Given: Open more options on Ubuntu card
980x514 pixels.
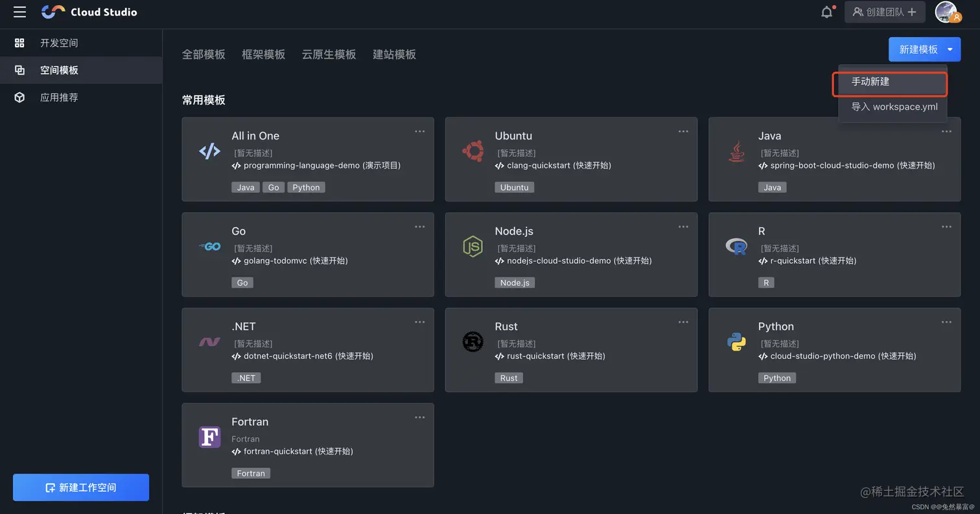Looking at the screenshot, I should (683, 132).
